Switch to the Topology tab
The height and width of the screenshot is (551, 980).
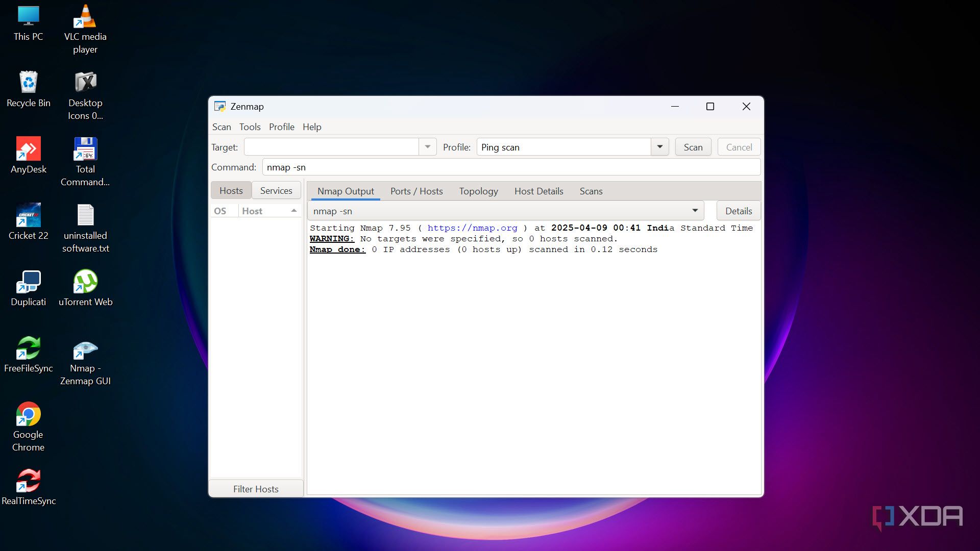tap(478, 191)
